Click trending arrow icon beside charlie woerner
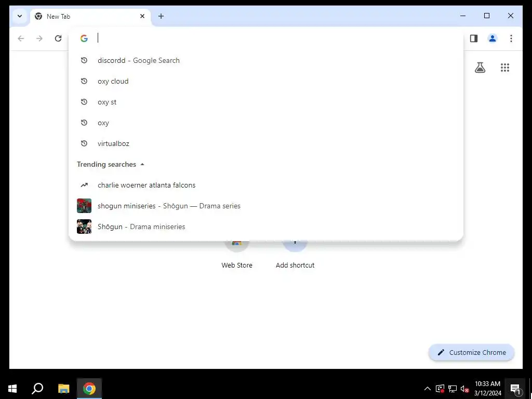The height and width of the screenshot is (399, 532). pyautogui.click(x=84, y=185)
